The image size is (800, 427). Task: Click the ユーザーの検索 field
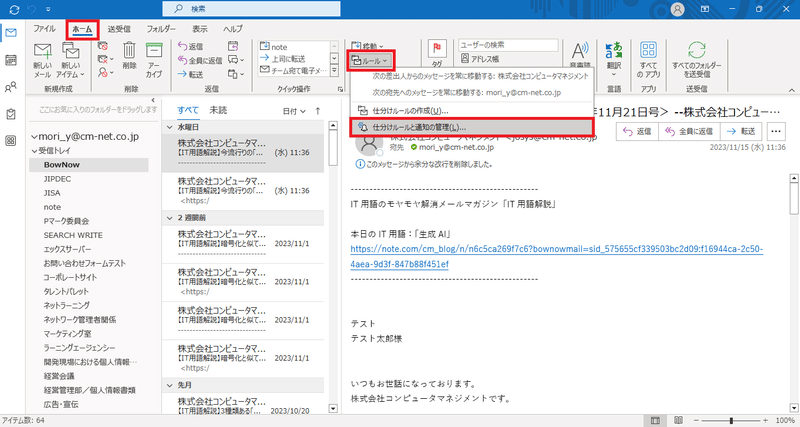[x=508, y=45]
